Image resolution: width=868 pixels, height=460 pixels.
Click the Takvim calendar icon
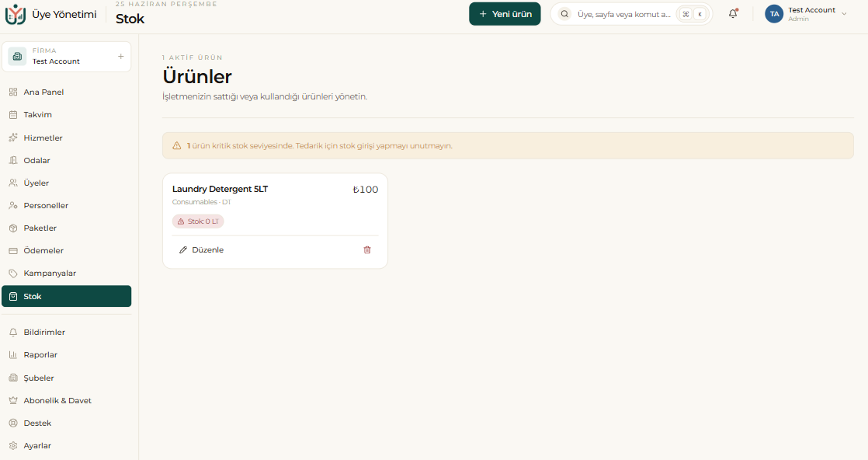[x=13, y=115]
